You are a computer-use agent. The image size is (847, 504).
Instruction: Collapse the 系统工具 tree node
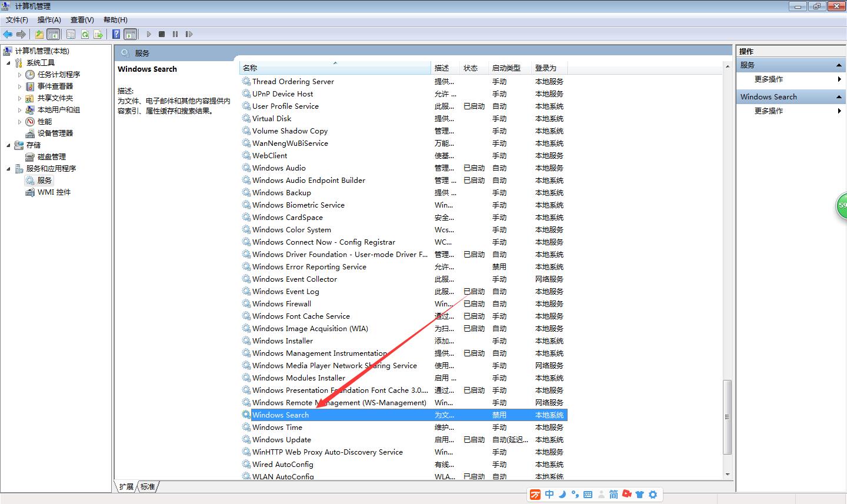click(x=8, y=63)
